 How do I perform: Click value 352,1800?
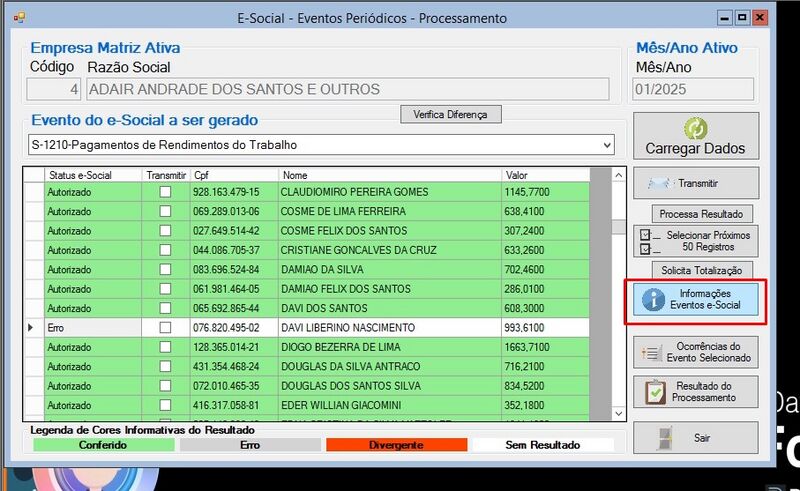tap(524, 405)
